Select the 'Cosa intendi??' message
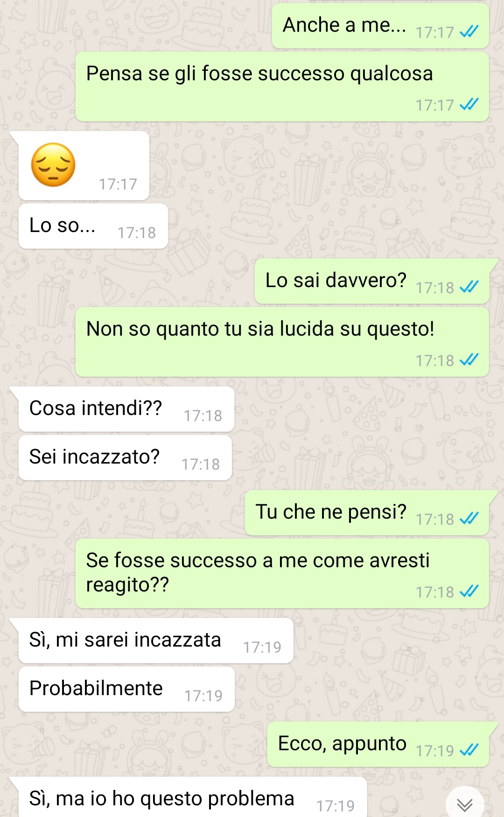The height and width of the screenshot is (817, 504). click(x=126, y=409)
